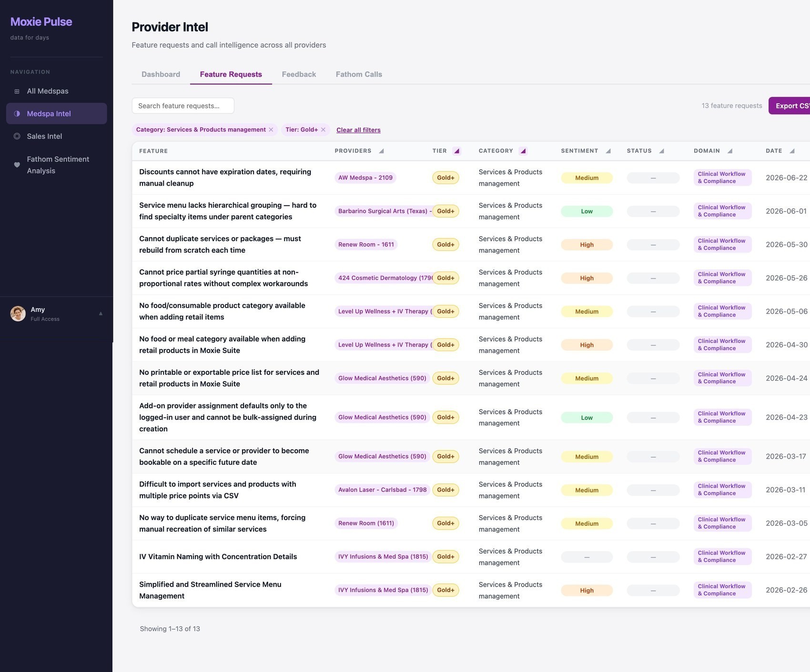810x672 pixels.
Task: Open 'No food/consumable product category' request
Action: [222, 311]
